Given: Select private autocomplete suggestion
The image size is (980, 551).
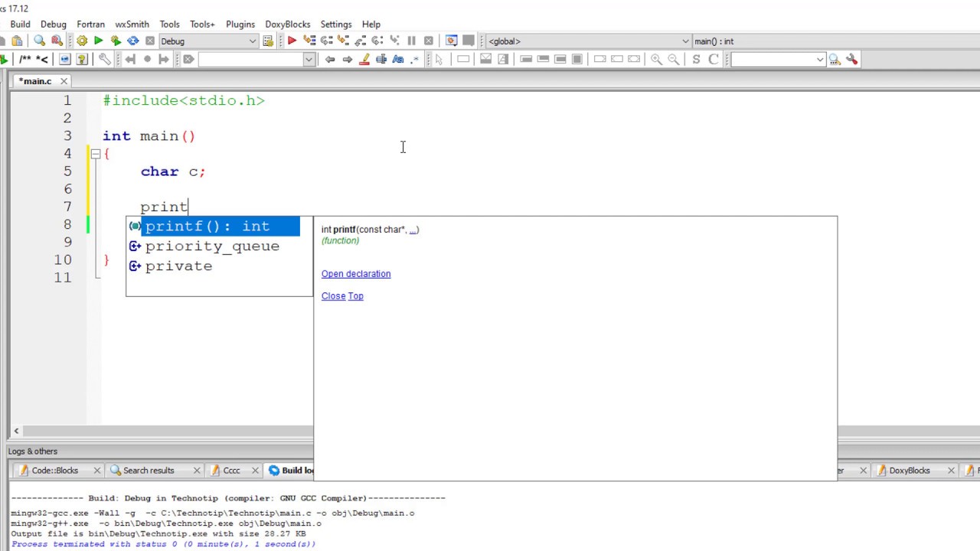Looking at the screenshot, I should click(x=178, y=266).
